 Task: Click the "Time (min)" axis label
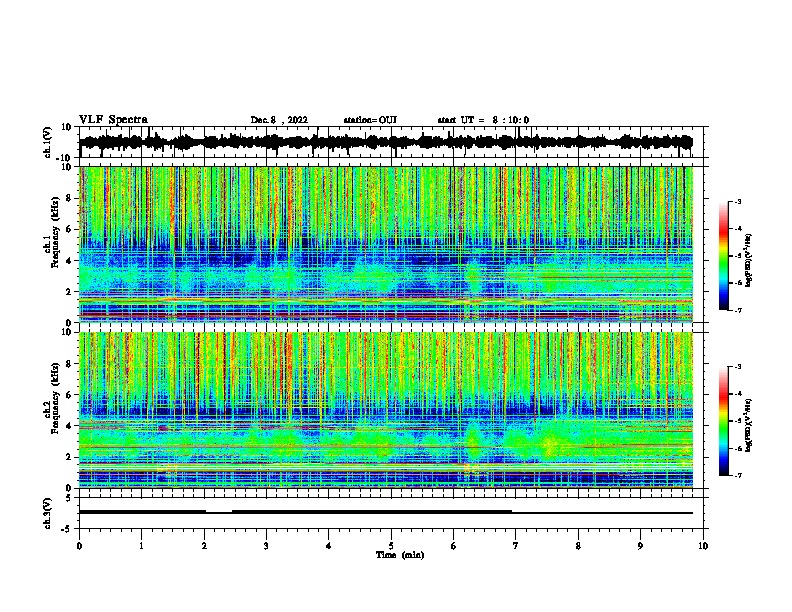(400, 555)
